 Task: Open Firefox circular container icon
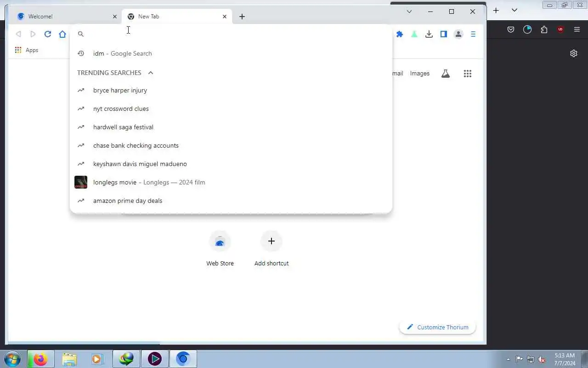tap(527, 29)
